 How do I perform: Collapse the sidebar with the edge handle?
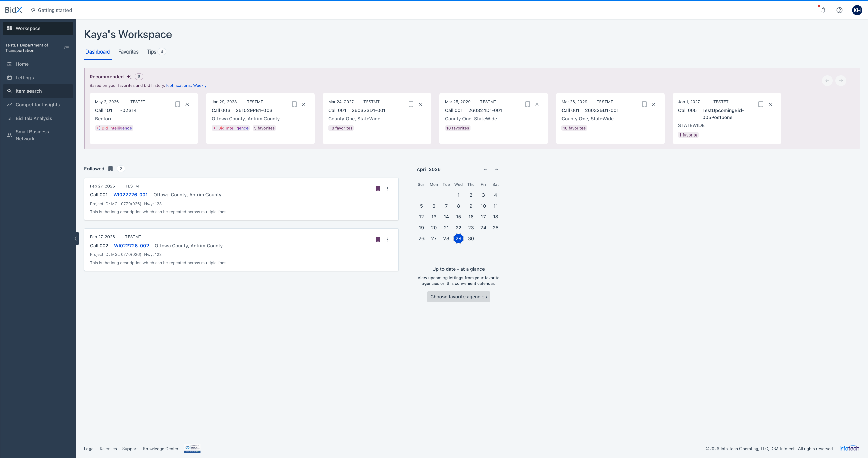[76, 238]
